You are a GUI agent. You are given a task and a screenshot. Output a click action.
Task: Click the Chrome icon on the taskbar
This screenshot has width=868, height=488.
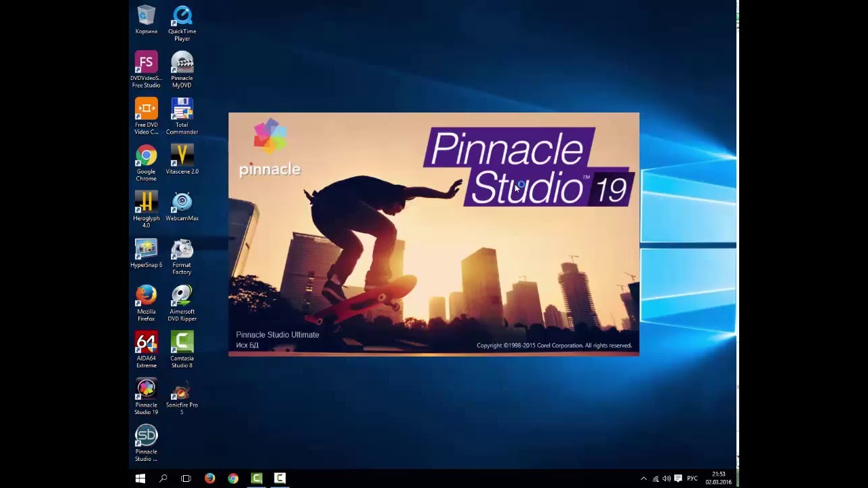233,479
